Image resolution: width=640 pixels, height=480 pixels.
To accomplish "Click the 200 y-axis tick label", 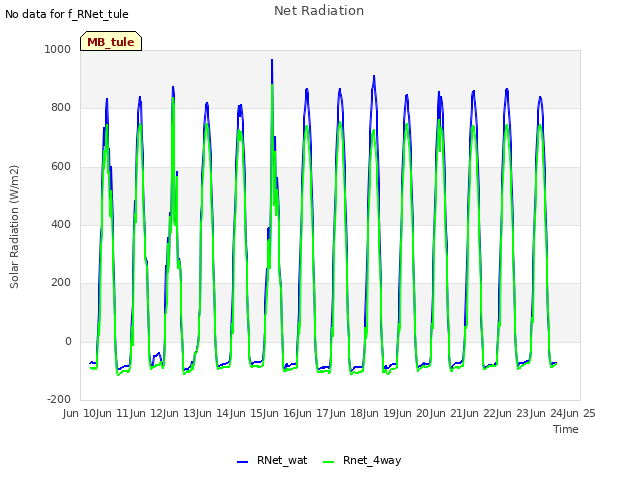I will (x=61, y=282).
